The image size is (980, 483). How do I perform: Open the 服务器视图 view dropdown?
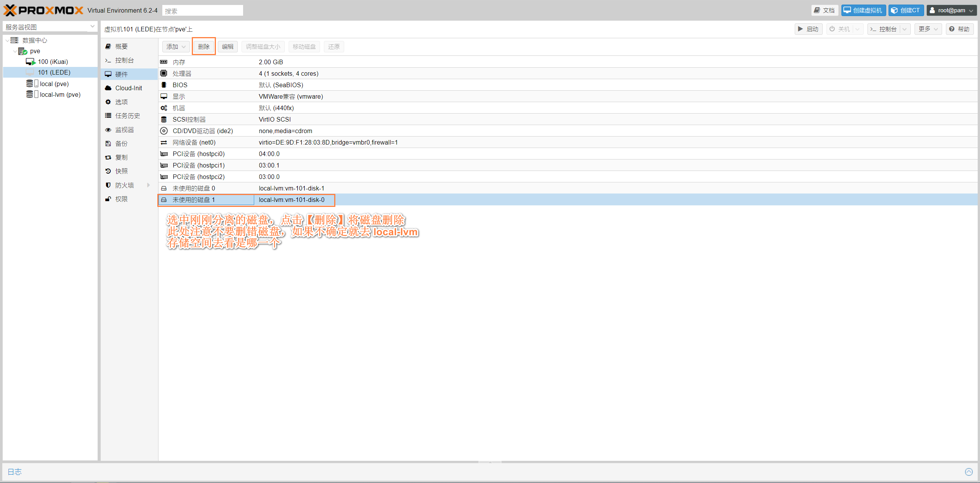[92, 27]
